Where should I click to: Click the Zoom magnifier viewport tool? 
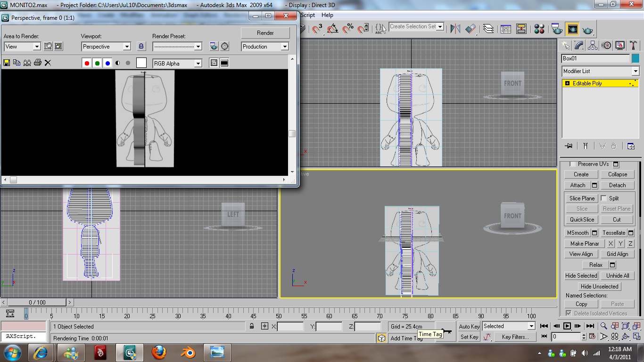point(604,326)
